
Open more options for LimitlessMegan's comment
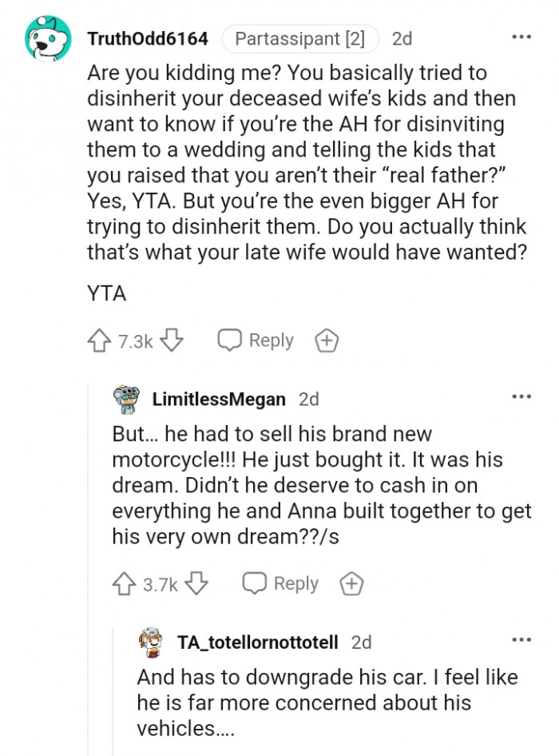pos(521,398)
